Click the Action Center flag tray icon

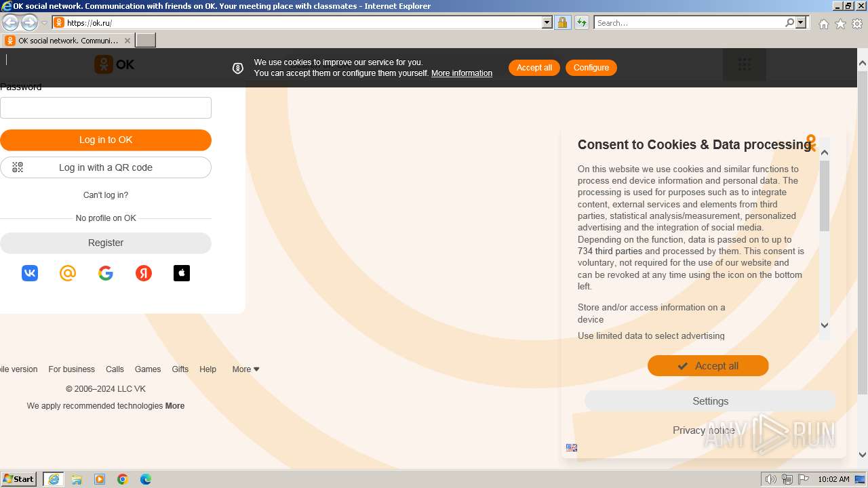point(804,479)
